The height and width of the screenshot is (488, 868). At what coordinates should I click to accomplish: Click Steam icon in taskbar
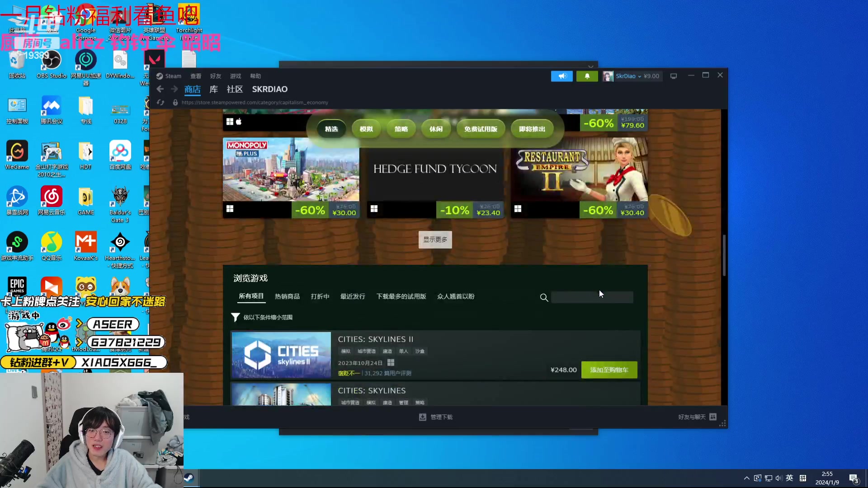click(189, 478)
